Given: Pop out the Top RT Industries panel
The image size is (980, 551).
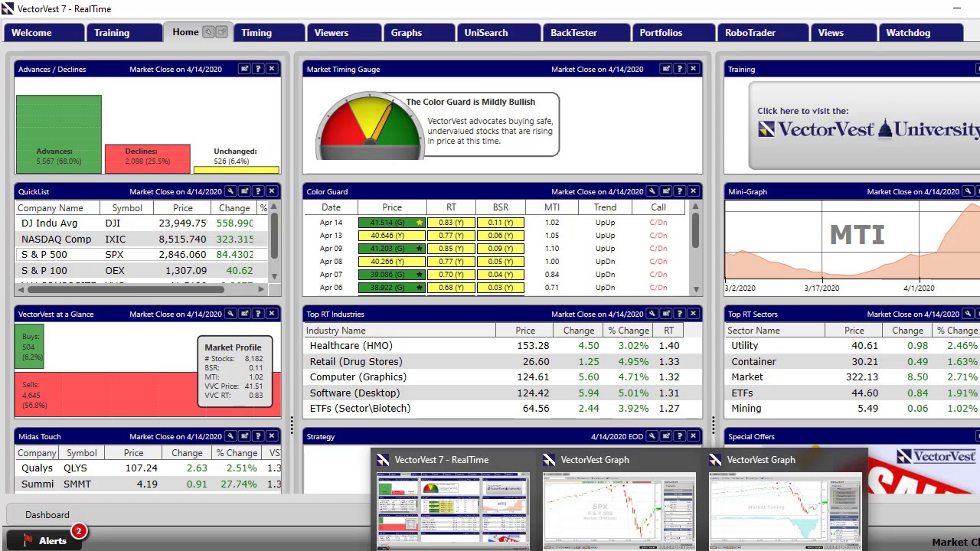Looking at the screenshot, I should coord(666,314).
